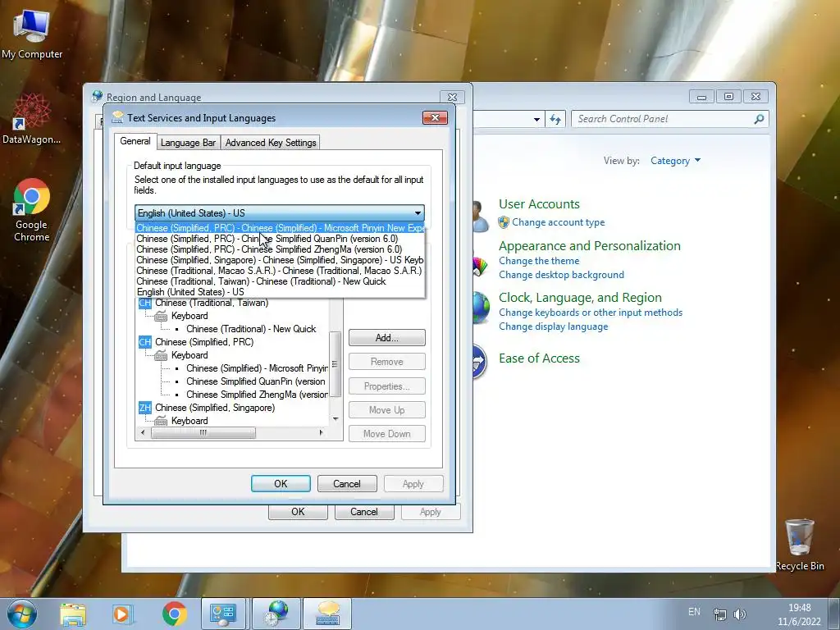Screen dimensions: 840x630
Task: Choose Chinese (Traditional) - New Quick option
Action: pyautogui.click(x=280, y=281)
